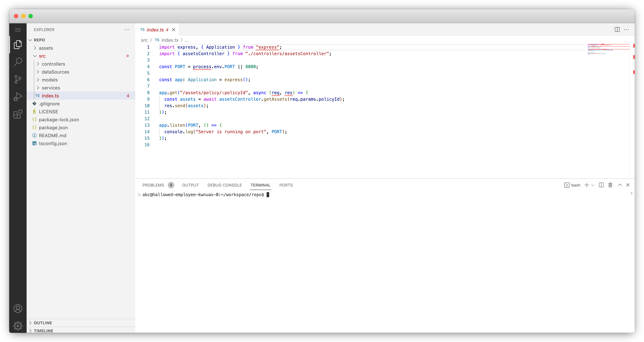The image size is (644, 342).
Task: Close the bottom panel
Action: pyautogui.click(x=628, y=185)
